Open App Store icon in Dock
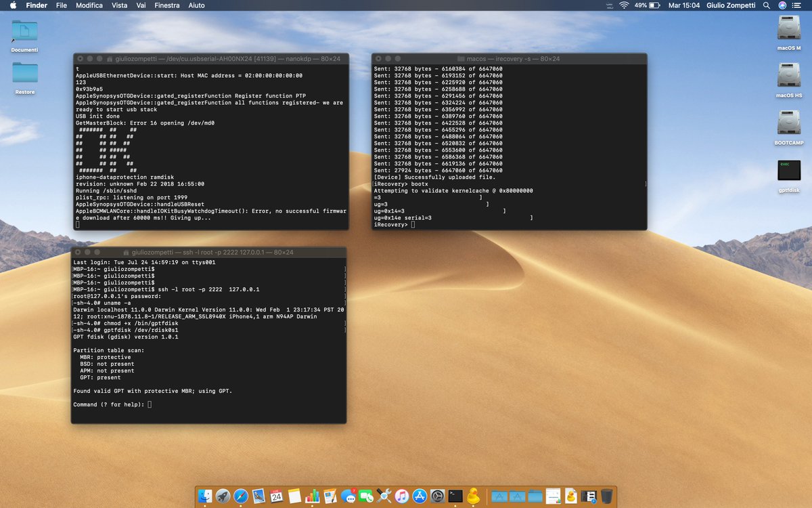812x508 pixels. [x=419, y=496]
